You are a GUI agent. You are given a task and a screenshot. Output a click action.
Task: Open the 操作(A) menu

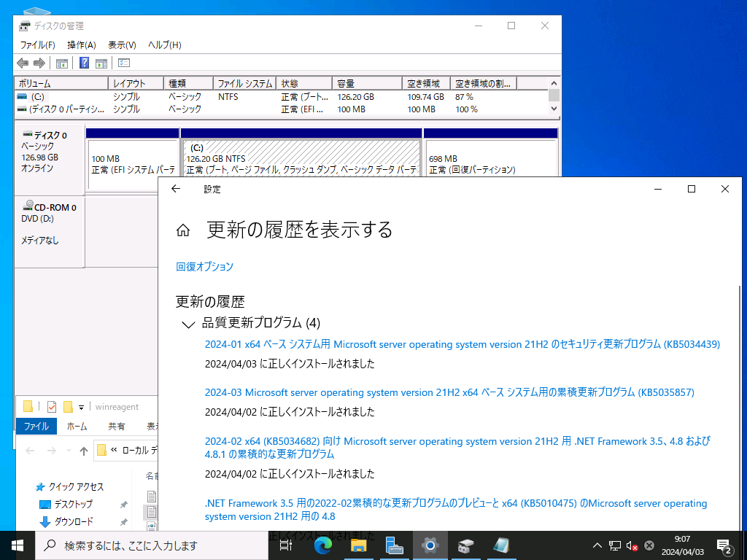81,45
